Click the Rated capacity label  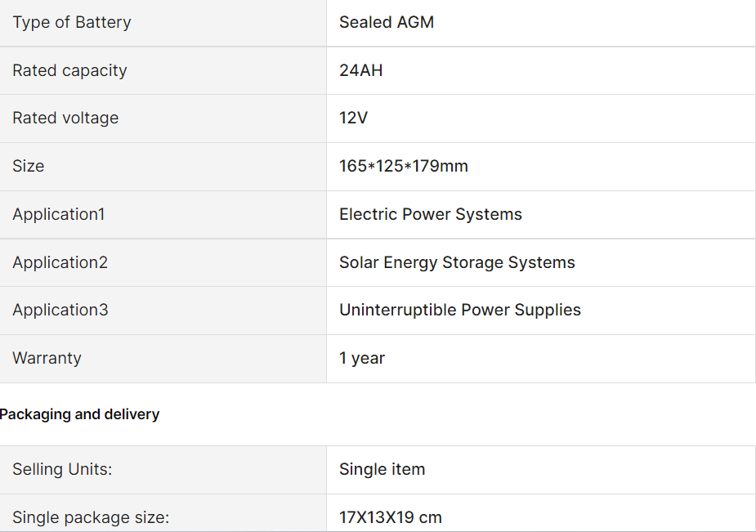69,70
